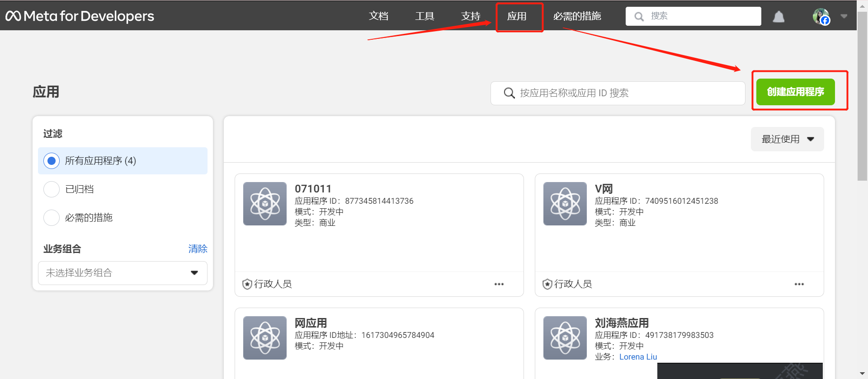The height and width of the screenshot is (379, 868).
Task: Open the 未选择业务组合 dropdown
Action: [123, 273]
